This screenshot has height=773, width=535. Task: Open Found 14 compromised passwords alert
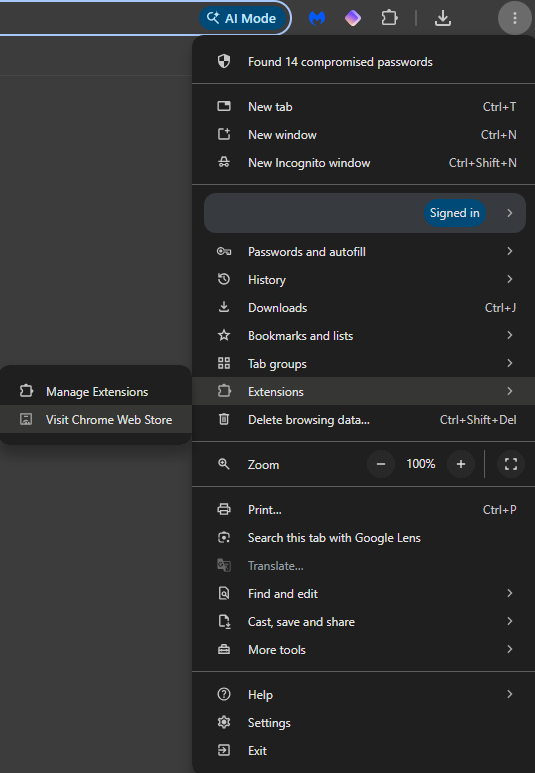click(x=363, y=62)
